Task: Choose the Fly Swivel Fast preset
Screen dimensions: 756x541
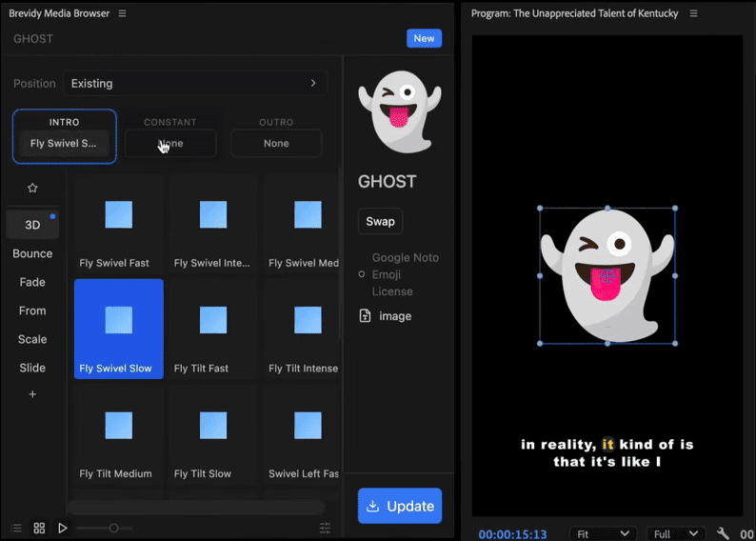Action: [119, 226]
